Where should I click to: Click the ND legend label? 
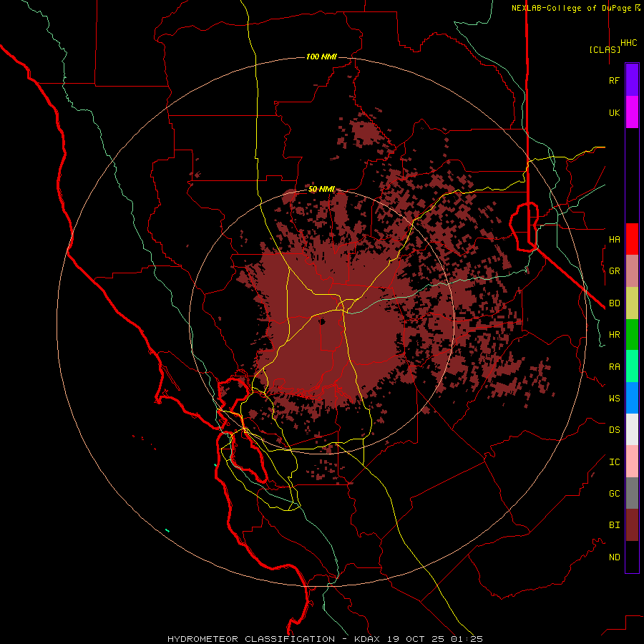[615, 557]
